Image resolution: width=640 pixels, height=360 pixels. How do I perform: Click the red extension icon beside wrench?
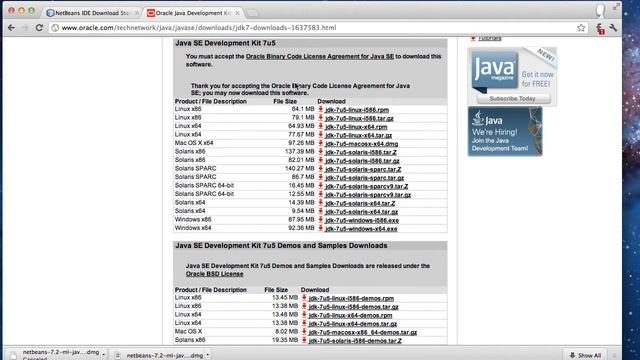pyautogui.click(x=600, y=29)
